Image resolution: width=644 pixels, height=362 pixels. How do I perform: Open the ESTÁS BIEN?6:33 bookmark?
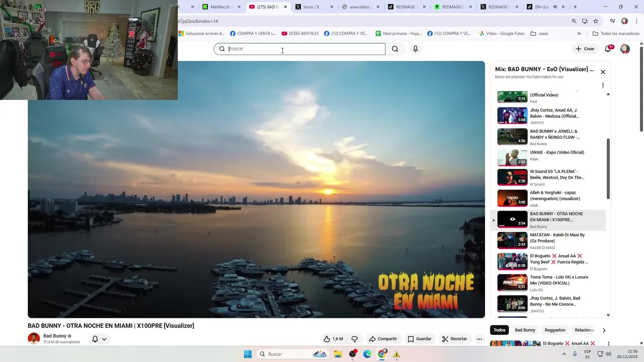tap(300, 34)
